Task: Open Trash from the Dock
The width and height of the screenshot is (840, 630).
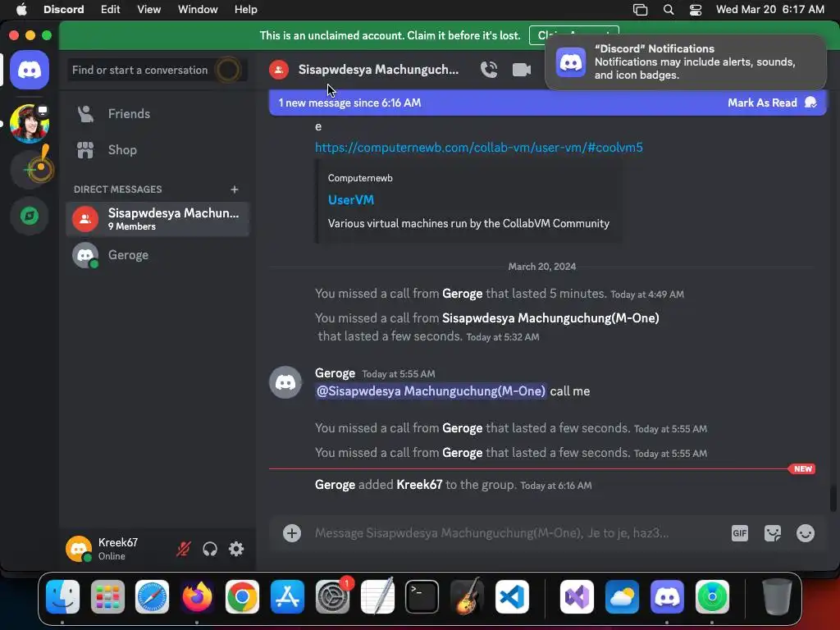Action: pos(777,597)
